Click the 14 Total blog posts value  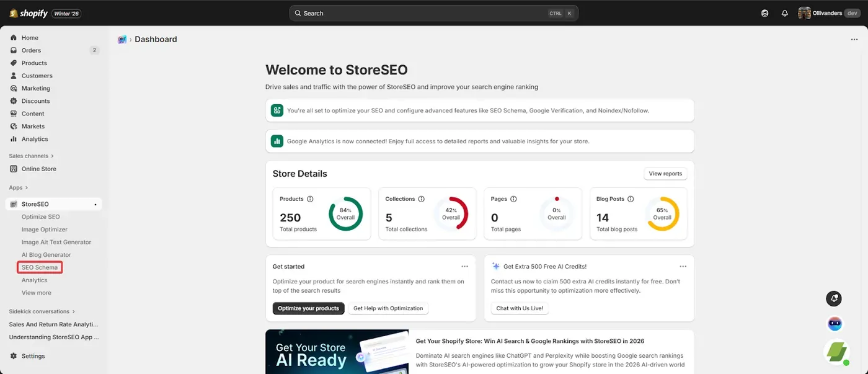click(603, 218)
